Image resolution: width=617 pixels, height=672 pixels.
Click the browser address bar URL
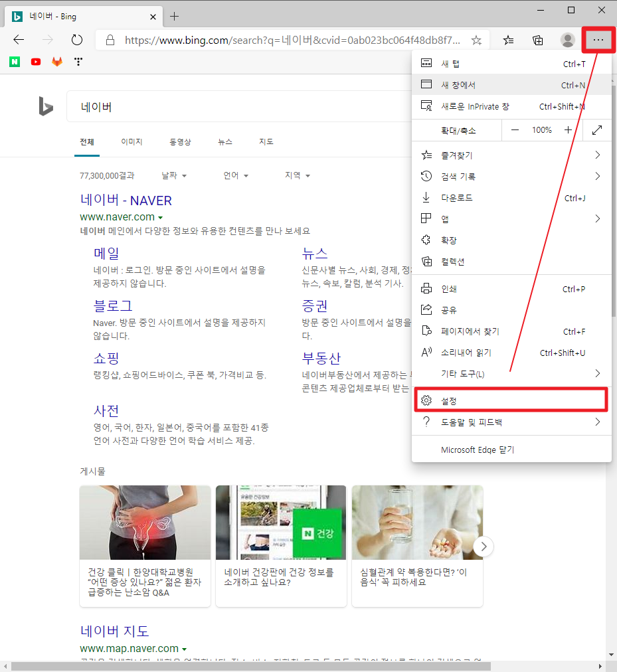point(292,41)
